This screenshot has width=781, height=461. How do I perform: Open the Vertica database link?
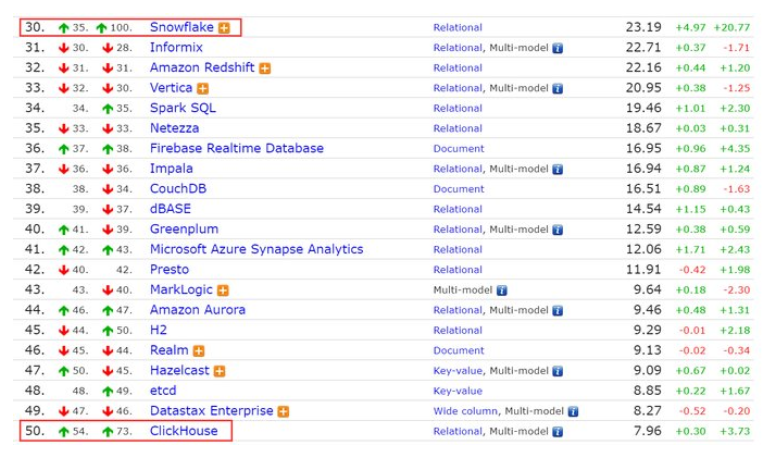pos(171,88)
